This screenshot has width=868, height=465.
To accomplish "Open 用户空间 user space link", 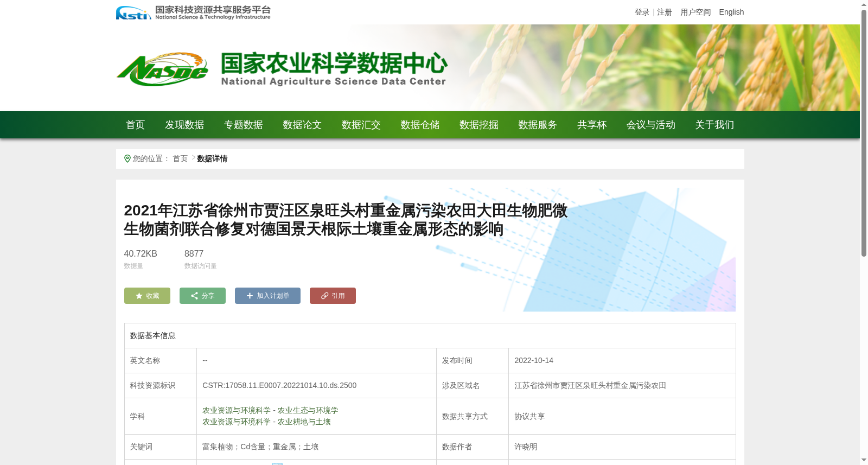I will pos(695,12).
